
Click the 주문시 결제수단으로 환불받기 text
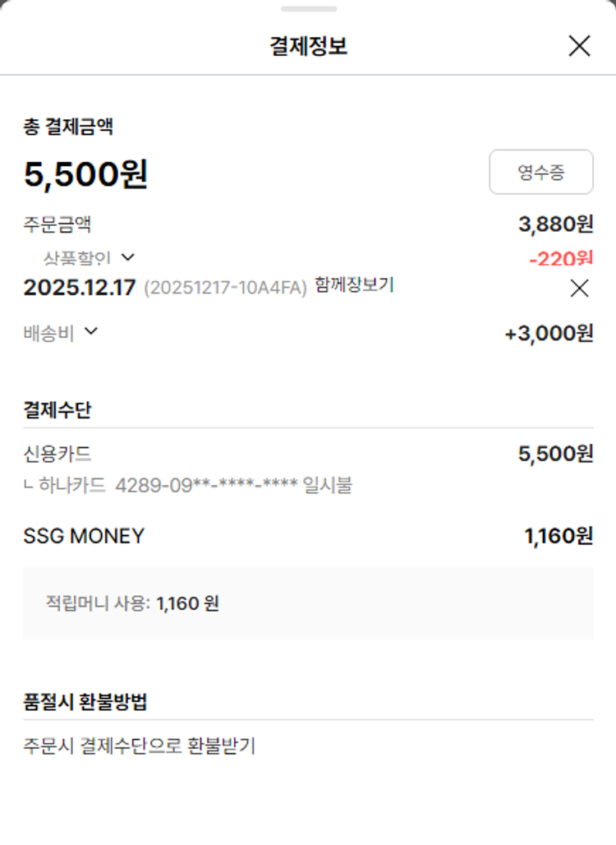click(140, 746)
